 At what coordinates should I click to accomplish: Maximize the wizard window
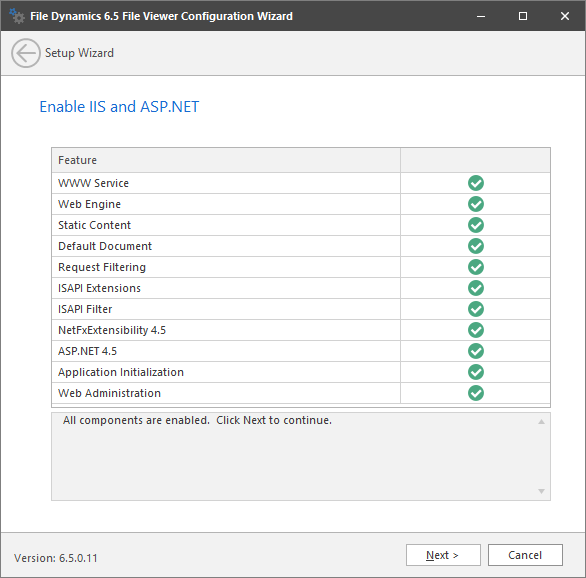tap(523, 16)
